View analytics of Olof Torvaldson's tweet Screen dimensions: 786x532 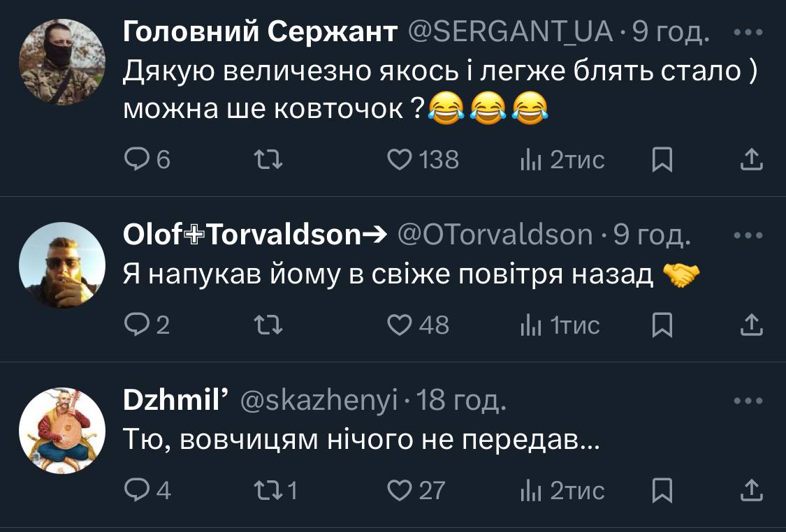(560, 325)
